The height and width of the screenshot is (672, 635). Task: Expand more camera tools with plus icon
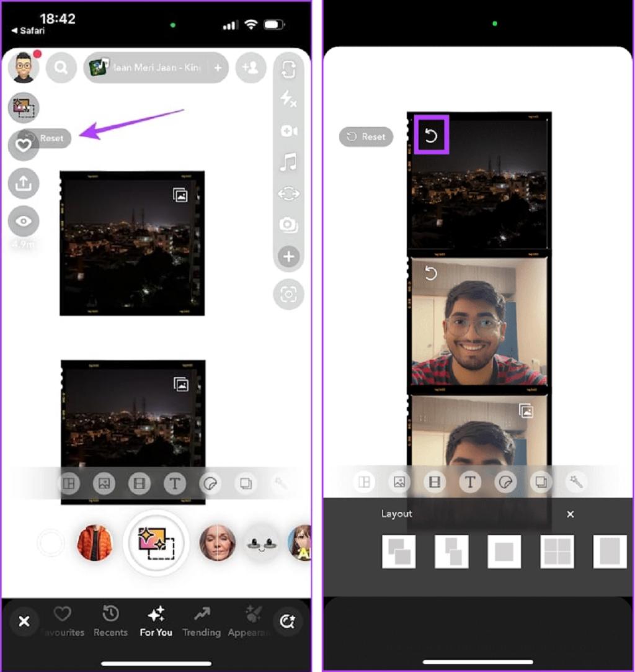288,256
